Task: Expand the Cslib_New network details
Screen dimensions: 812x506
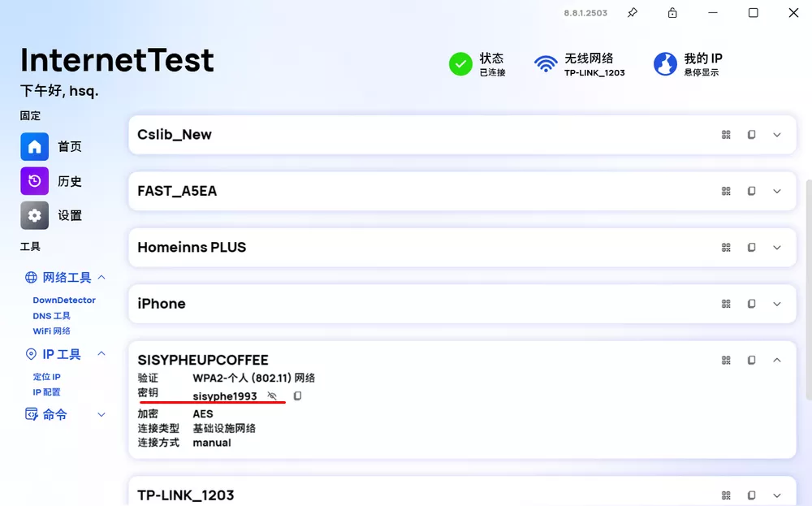Action: pos(777,135)
